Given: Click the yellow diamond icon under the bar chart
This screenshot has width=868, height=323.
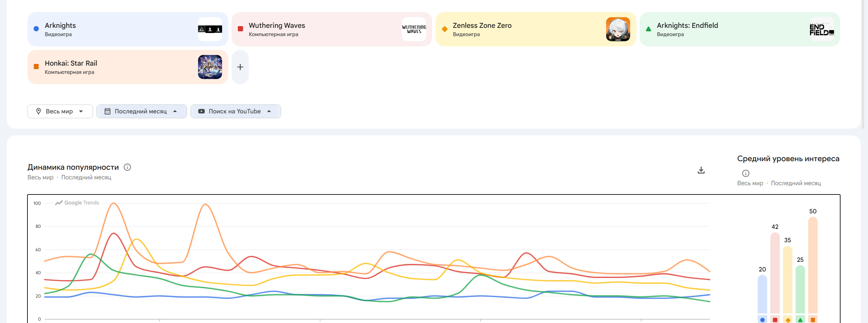Looking at the screenshot, I should click(788, 320).
